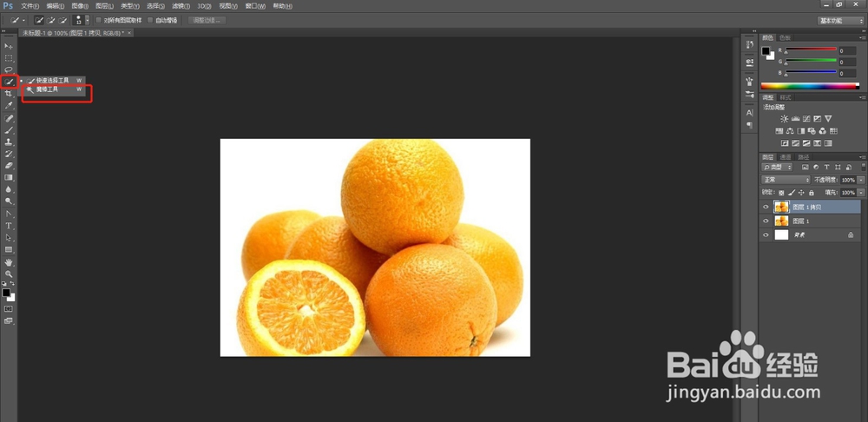868x422 pixels.
Task: Select the Crop tool
Action: [x=9, y=94]
